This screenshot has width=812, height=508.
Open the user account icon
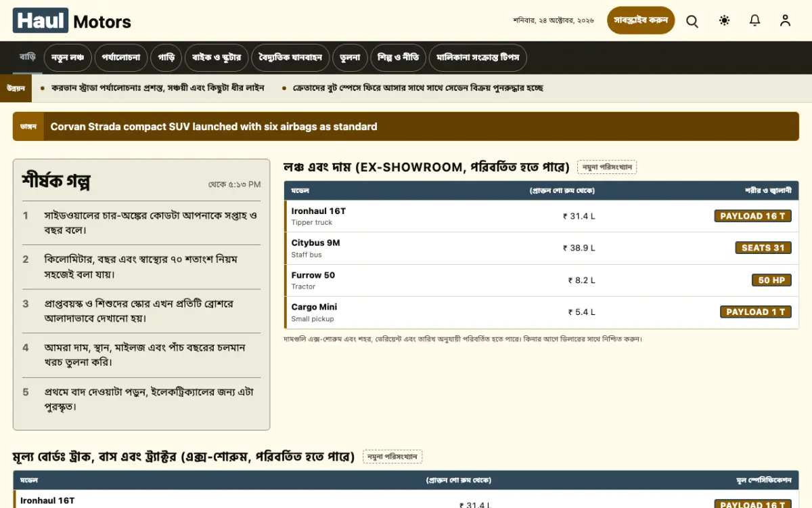pyautogui.click(x=785, y=21)
